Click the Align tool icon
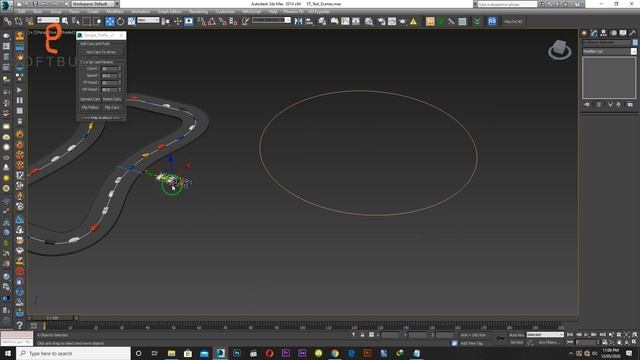The image size is (640, 360). tap(309, 21)
